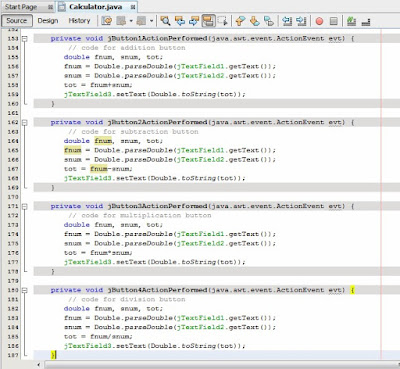
Task: Click the Find Selection magnifier icon
Action: click(165, 21)
